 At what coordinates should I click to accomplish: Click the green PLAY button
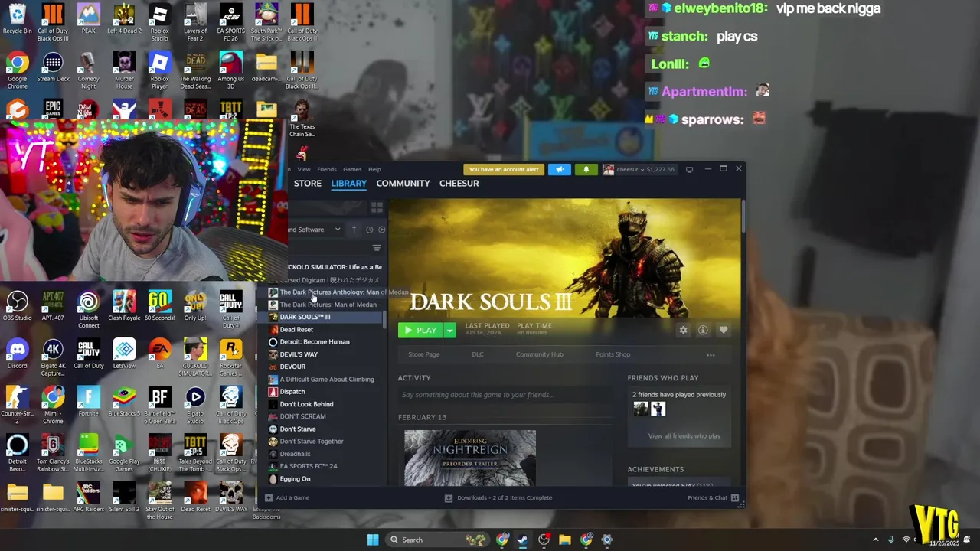tap(420, 331)
